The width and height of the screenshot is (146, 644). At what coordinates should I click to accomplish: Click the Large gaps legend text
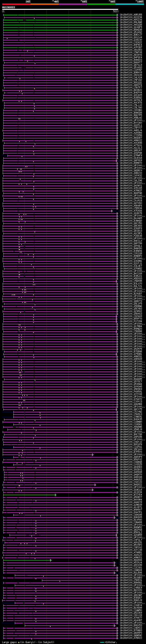tap(10, 642)
